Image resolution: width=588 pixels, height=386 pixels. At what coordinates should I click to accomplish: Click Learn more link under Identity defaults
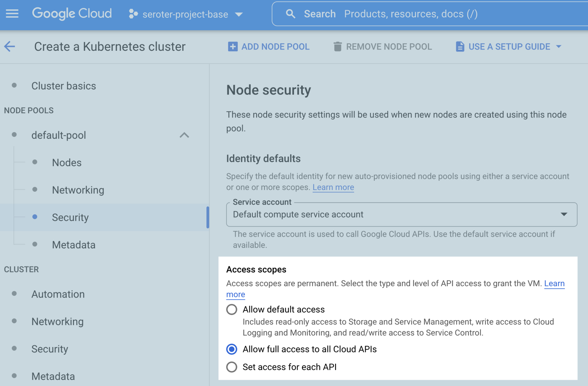coord(333,188)
